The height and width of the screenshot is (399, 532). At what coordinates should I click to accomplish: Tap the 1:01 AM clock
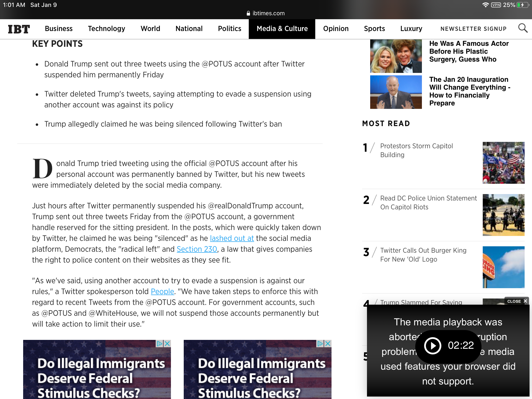[x=14, y=5]
